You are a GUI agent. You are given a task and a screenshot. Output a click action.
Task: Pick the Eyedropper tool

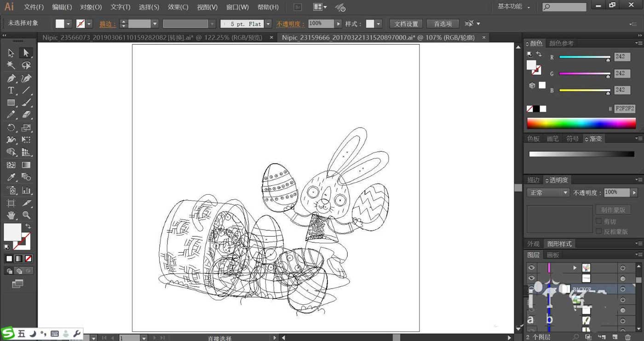(x=11, y=177)
